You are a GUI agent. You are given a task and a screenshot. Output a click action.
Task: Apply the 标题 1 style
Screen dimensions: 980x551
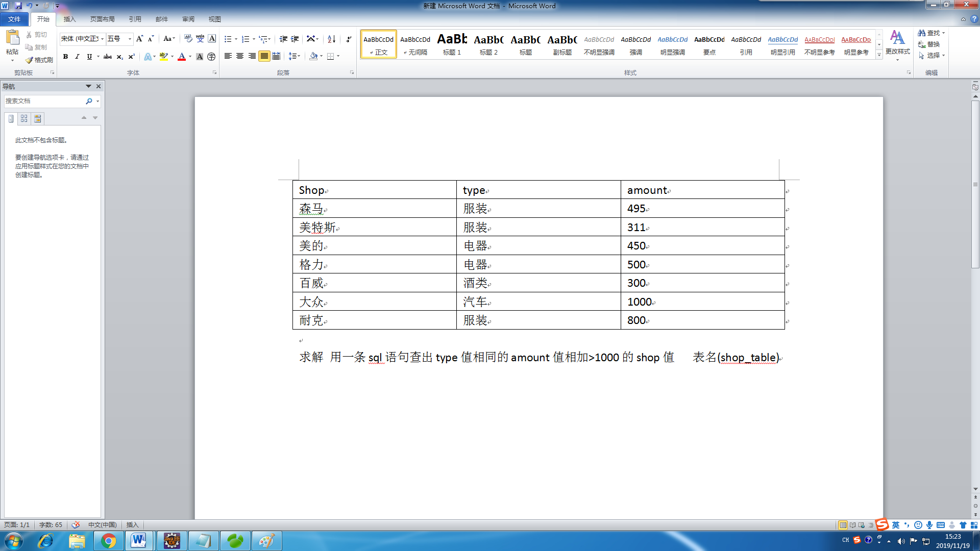[x=452, y=44]
